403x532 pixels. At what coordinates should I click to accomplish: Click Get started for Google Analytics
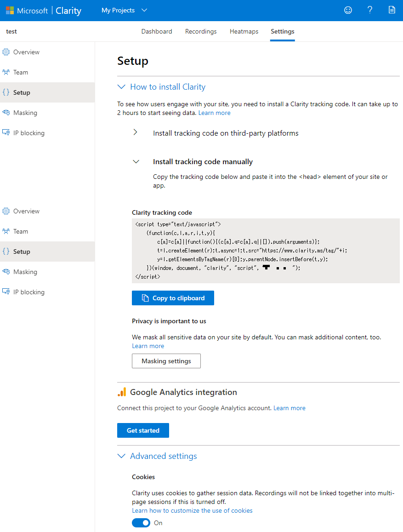pyautogui.click(x=143, y=430)
